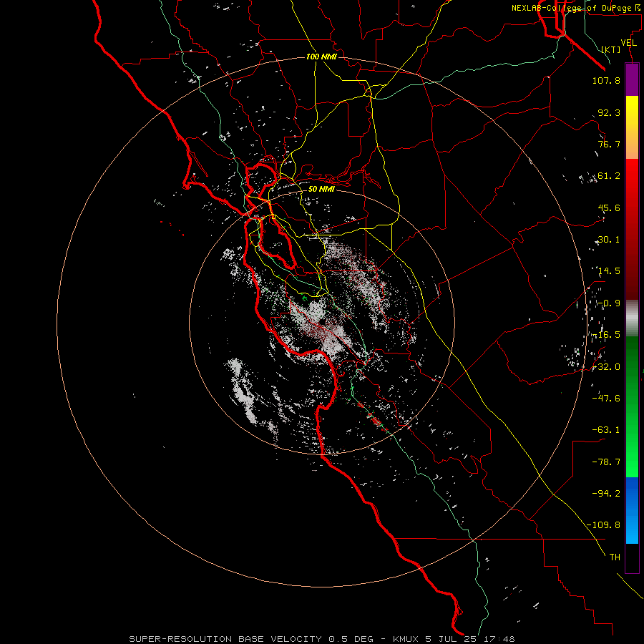Click the -16.5 velocity scale value
Screen dimensions: 644x644
(x=606, y=335)
